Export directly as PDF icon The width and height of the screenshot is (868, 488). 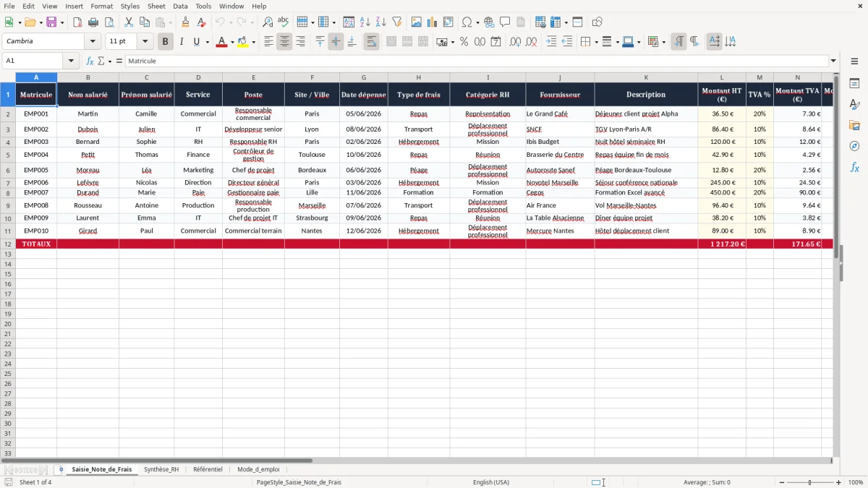tap(77, 22)
